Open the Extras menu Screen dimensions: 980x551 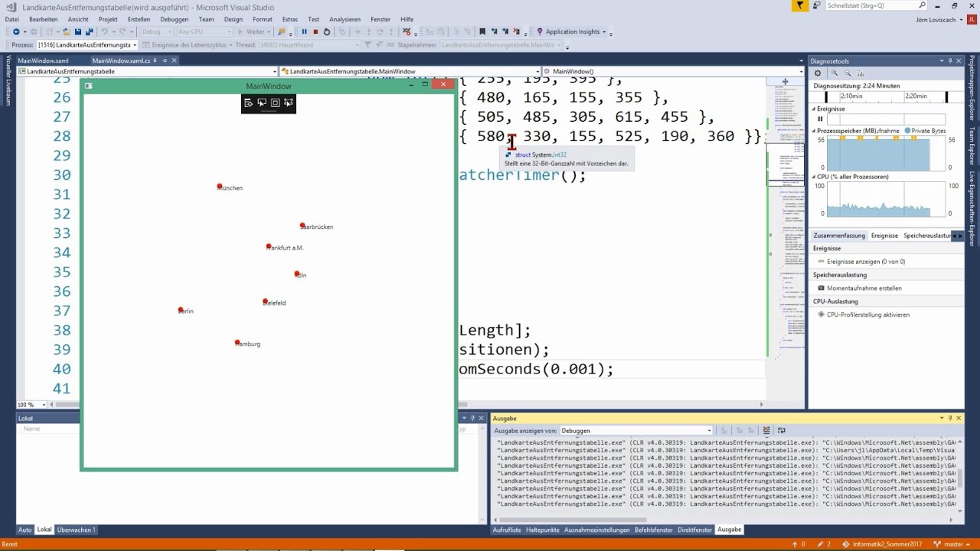[289, 19]
